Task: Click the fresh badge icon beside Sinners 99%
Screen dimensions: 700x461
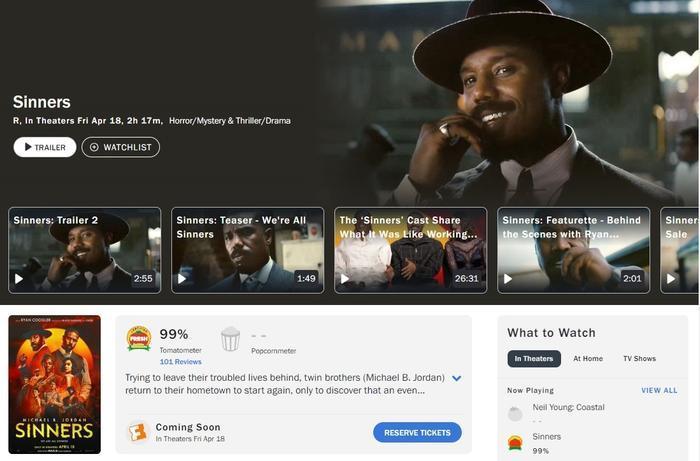Action: [x=515, y=443]
